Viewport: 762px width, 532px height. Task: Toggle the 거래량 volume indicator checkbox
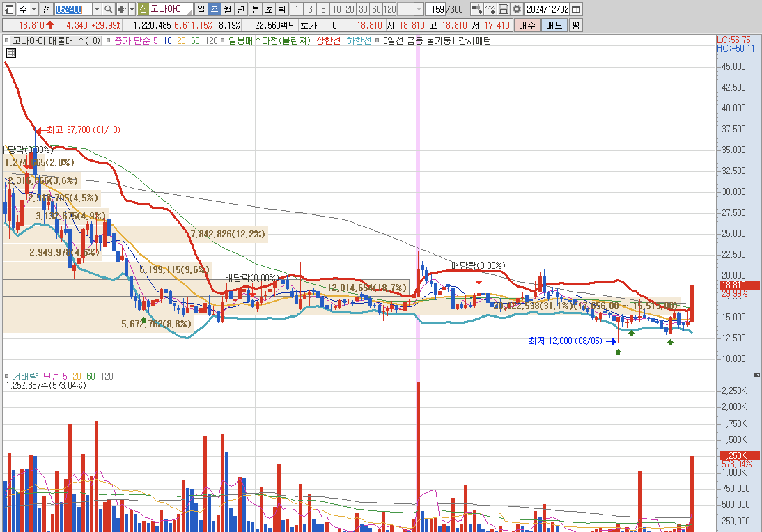pos(7,376)
